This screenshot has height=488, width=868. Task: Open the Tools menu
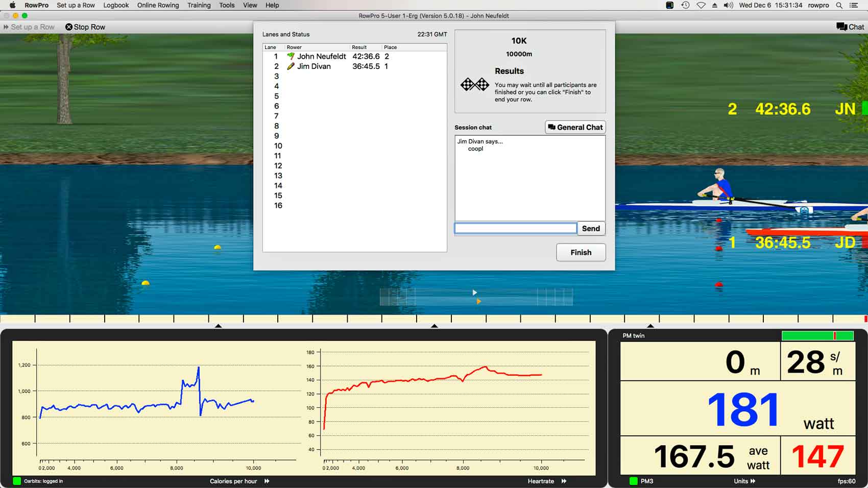coord(227,5)
